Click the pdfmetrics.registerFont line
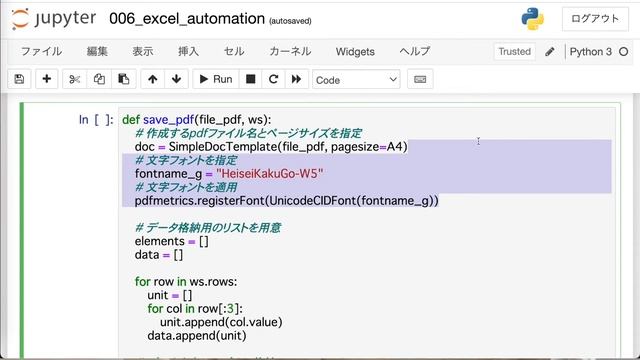Screen dimensions: 640x360 click(287, 200)
